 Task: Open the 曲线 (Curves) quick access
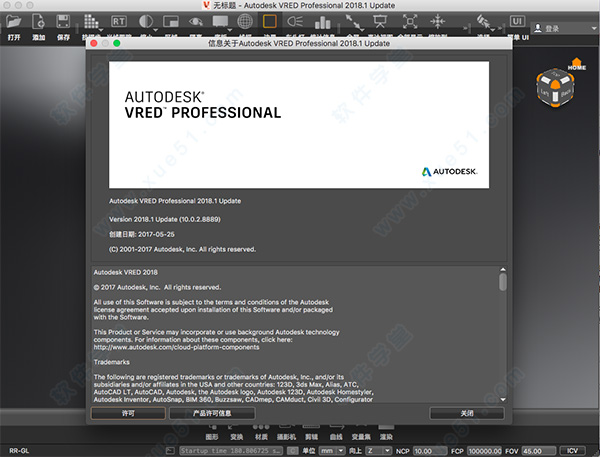[x=336, y=433]
